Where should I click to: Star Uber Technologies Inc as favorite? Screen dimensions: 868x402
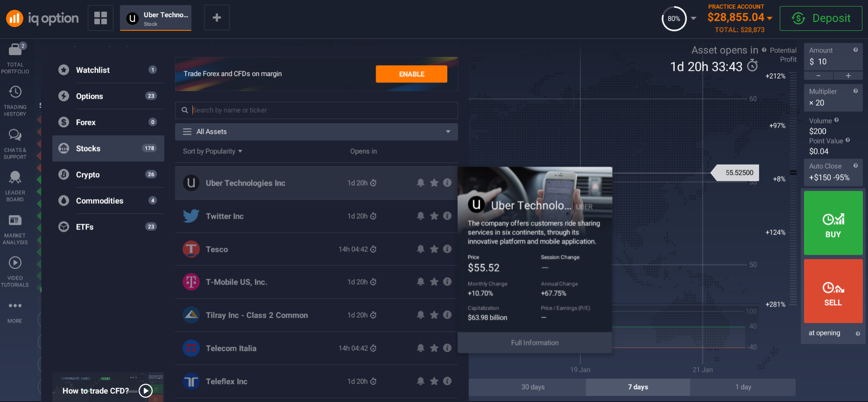[x=434, y=183]
